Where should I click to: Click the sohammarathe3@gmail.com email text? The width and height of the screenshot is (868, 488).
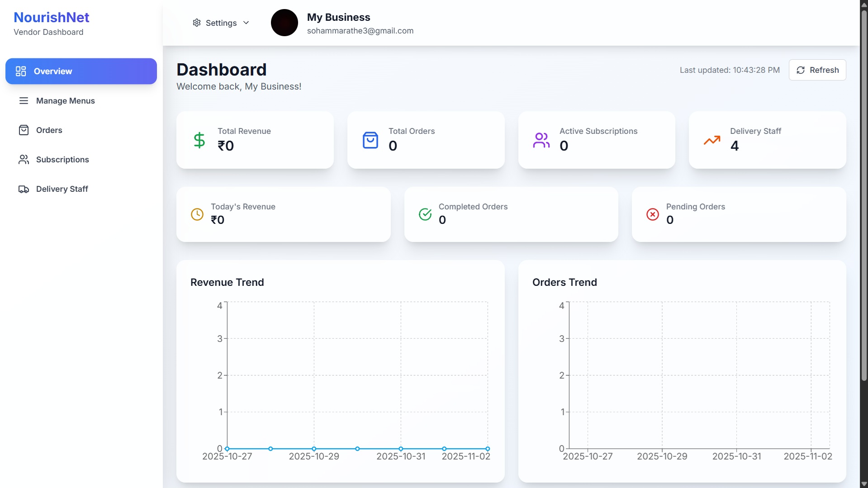pyautogui.click(x=360, y=31)
